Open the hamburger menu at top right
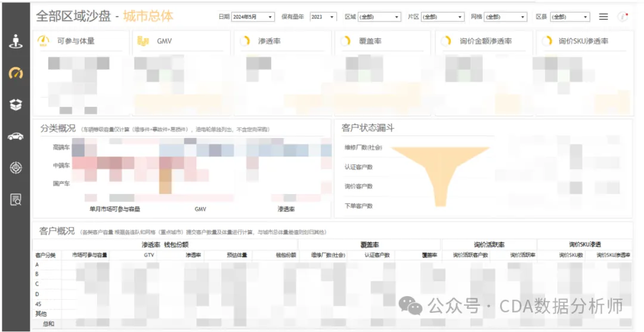This screenshot has height=332, width=644. (x=603, y=17)
